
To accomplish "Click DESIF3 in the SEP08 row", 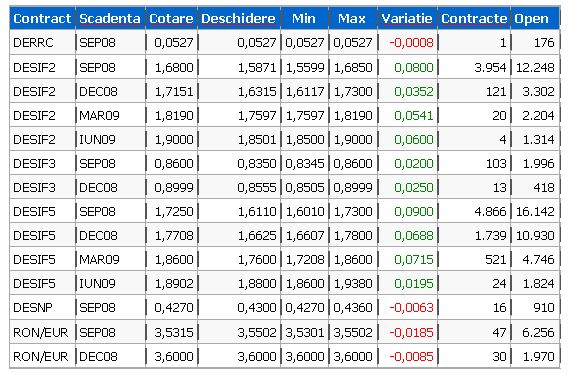I will click(x=34, y=164).
